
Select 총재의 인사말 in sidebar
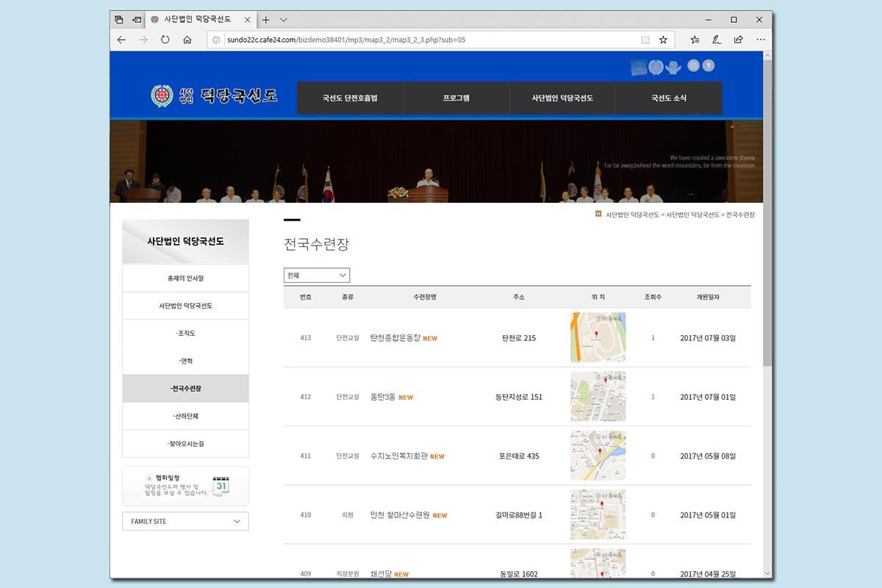(x=185, y=278)
